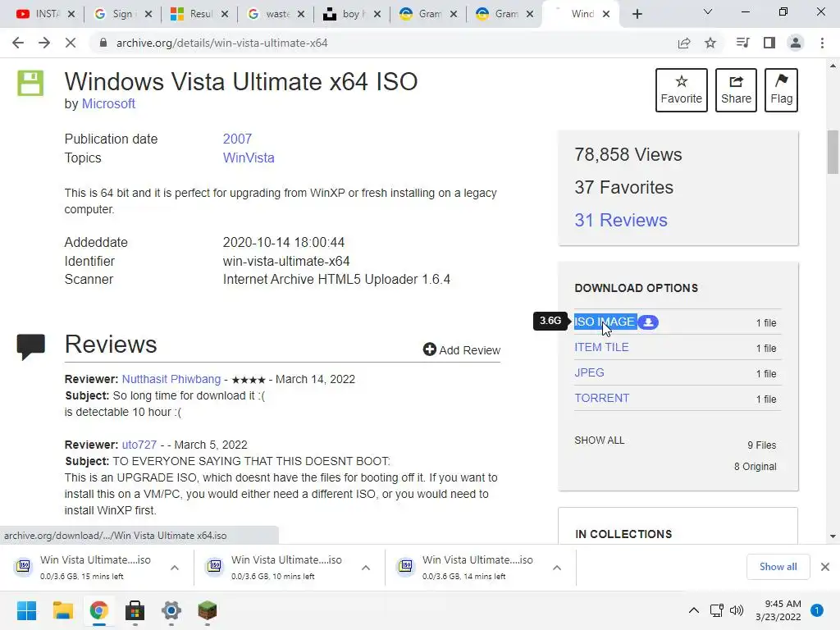Open options for the 14 mins left download
Image resolution: width=840 pixels, height=630 pixels.
pyautogui.click(x=557, y=568)
